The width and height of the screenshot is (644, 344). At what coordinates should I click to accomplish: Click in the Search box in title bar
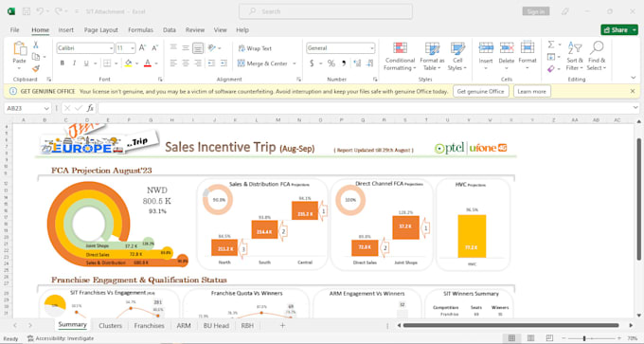[x=326, y=11]
